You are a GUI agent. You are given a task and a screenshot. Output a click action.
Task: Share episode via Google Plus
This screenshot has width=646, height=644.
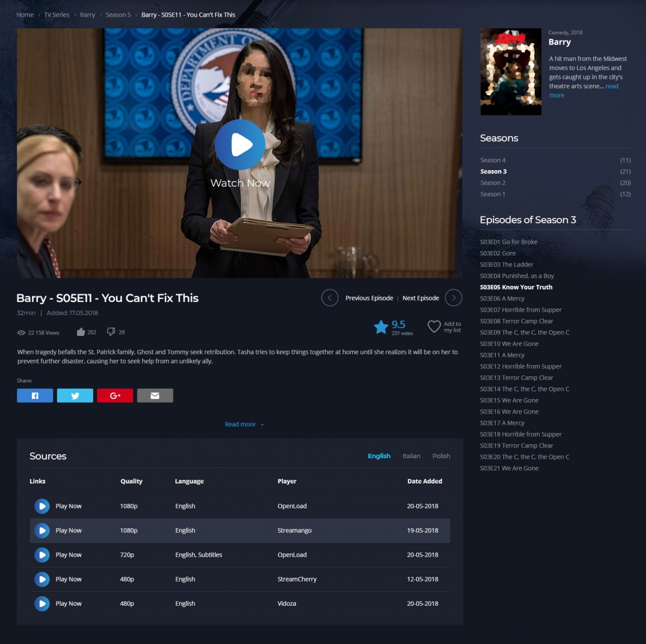pyautogui.click(x=115, y=396)
